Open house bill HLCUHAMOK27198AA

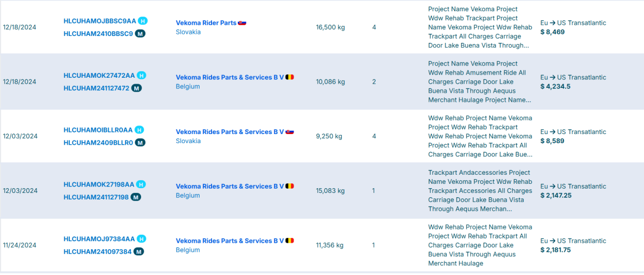click(99, 184)
